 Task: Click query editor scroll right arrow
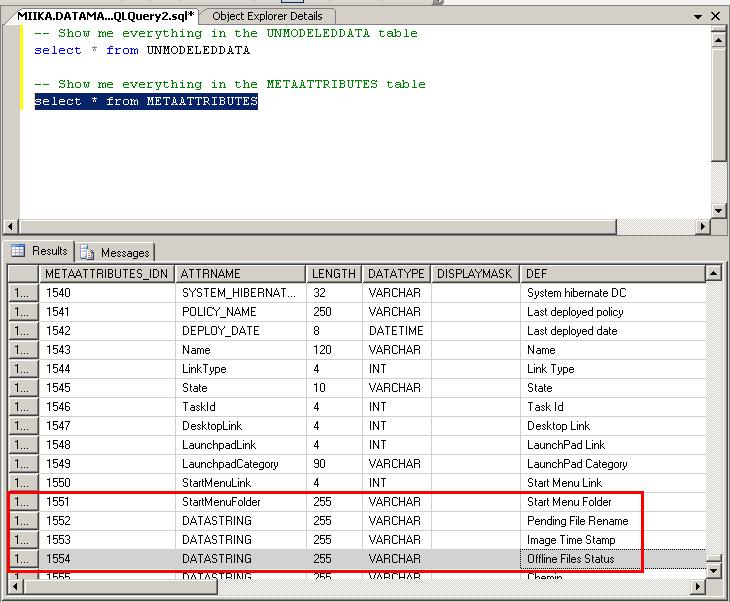(703, 227)
